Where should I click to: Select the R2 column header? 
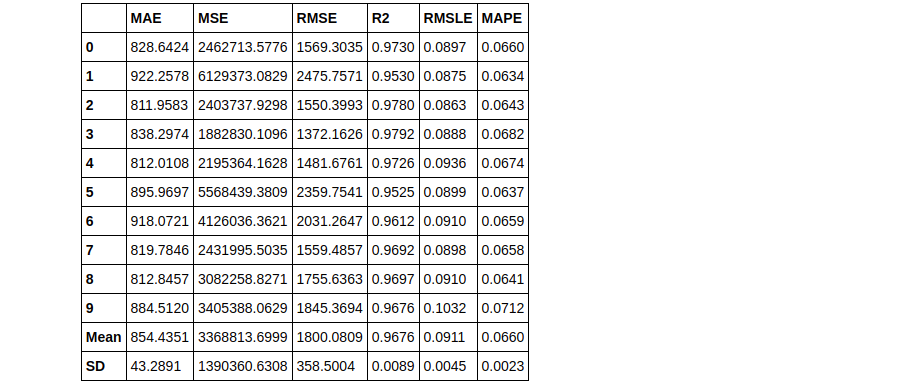click(380, 19)
